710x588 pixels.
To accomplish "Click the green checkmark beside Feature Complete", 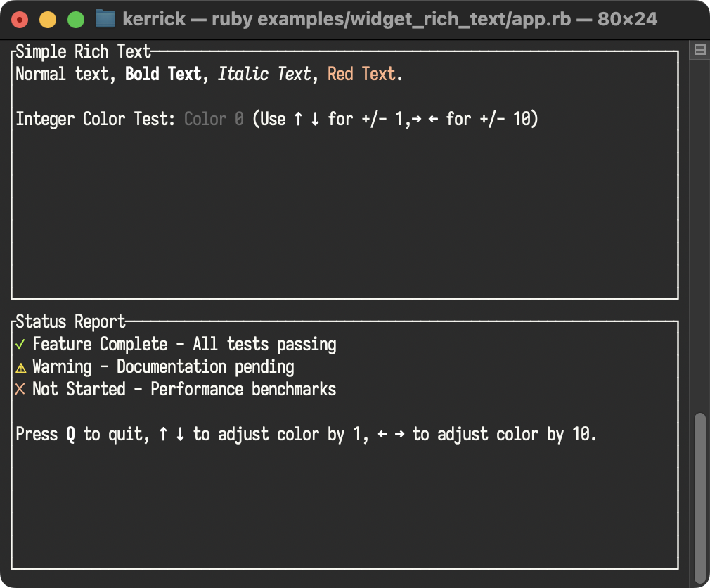I will tap(20, 345).
